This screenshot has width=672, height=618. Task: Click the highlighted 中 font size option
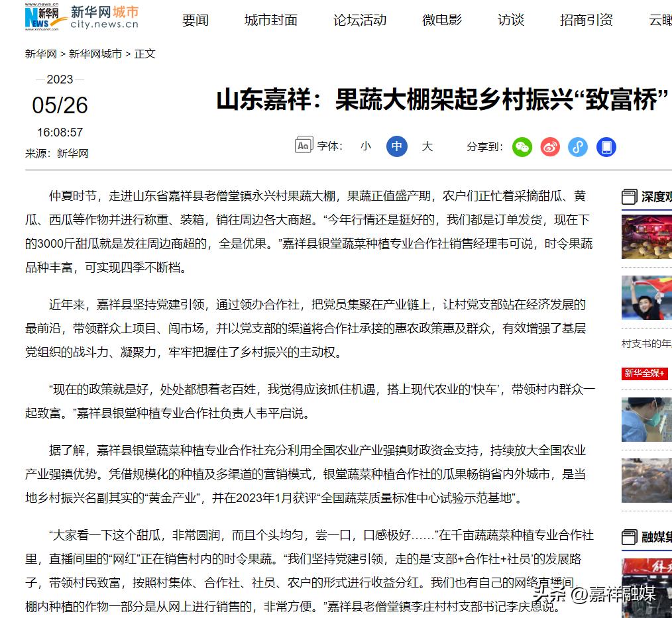[x=396, y=146]
